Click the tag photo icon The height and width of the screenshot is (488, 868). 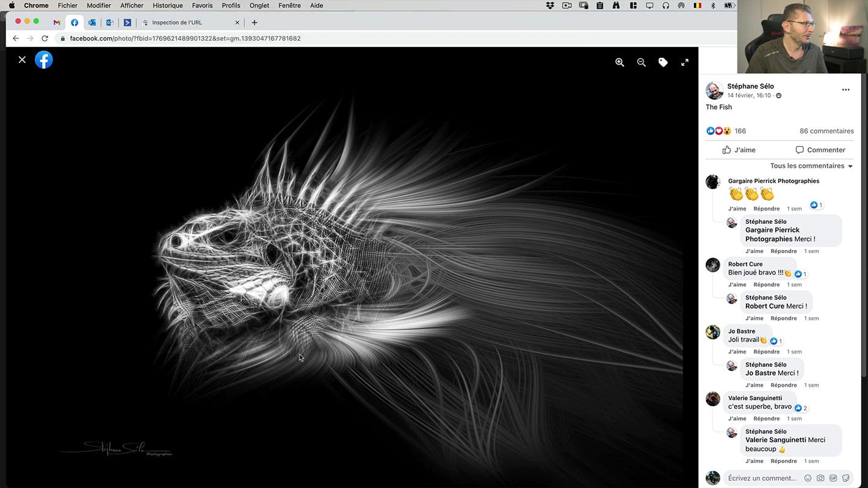tap(663, 62)
